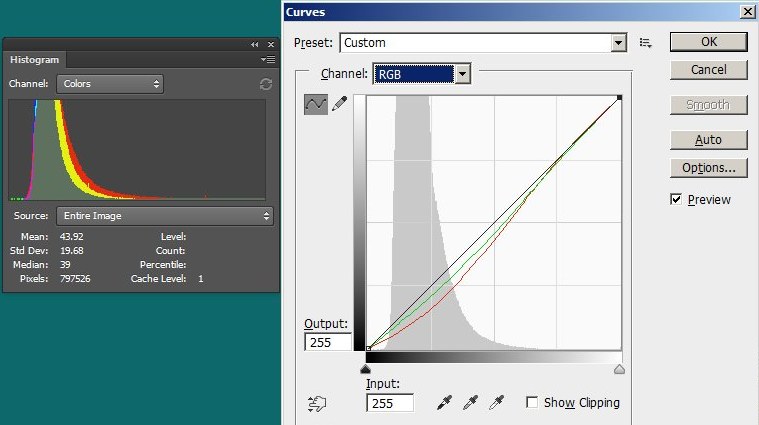Select the Histogram panel tab
This screenshot has height=425, width=759.
(x=34, y=60)
